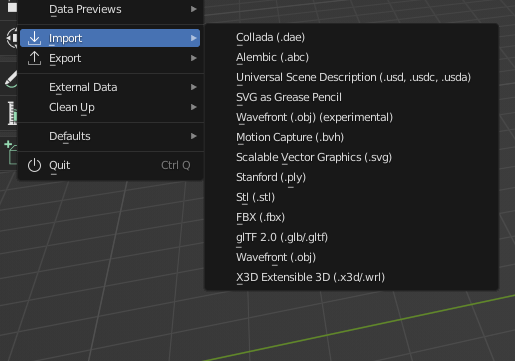Import a Stanford (.ply) file
The height and width of the screenshot is (361, 515).
tap(352, 177)
